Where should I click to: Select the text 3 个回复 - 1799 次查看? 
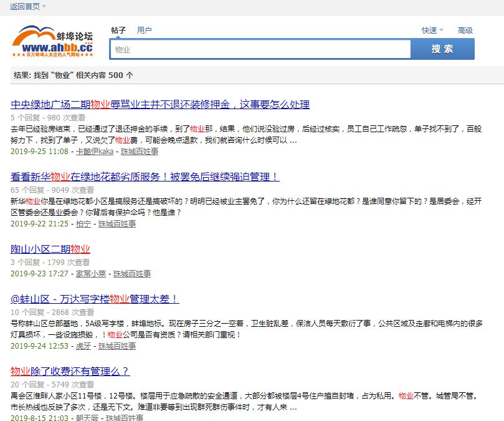(50, 263)
